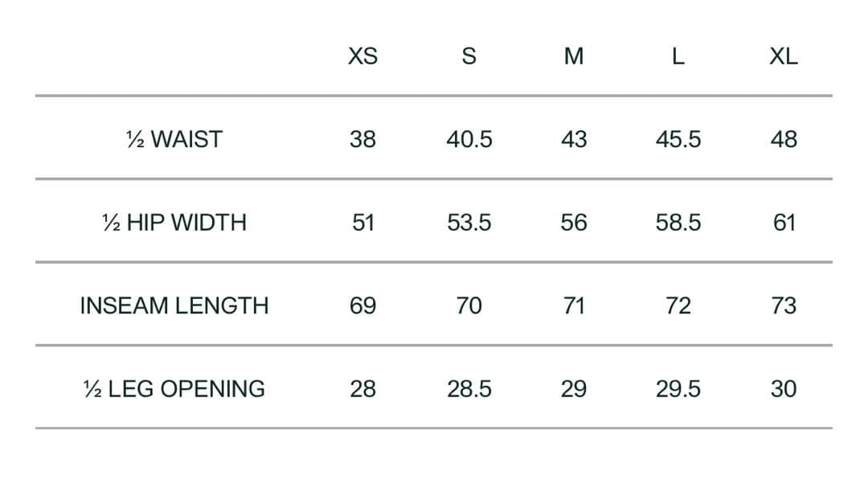The height and width of the screenshot is (500, 868).
Task: Select the 28.5 leg opening cell
Action: point(469,389)
